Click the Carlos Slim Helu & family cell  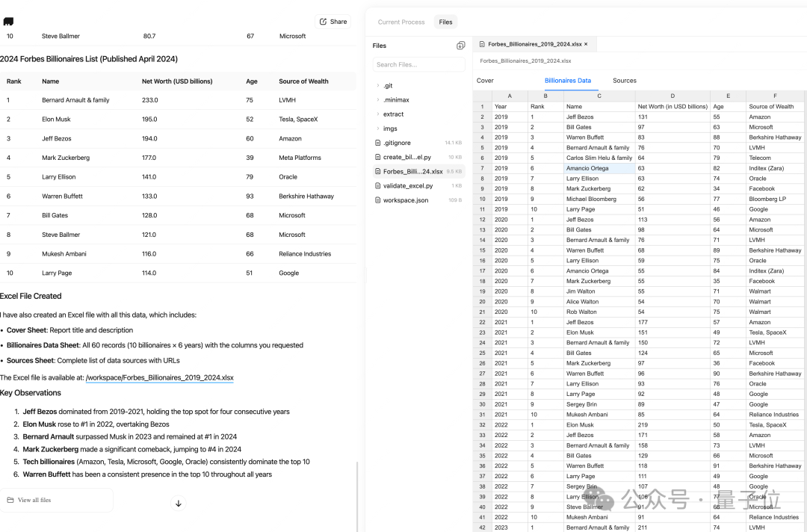click(599, 158)
